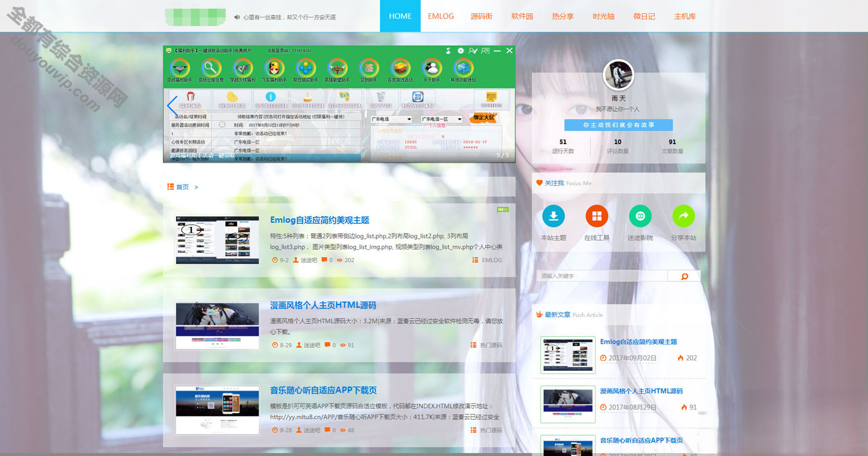Click comment icon on 漫画风格个人主页HTML源码 post
Image resolution: width=868 pixels, height=456 pixels.
click(328, 345)
